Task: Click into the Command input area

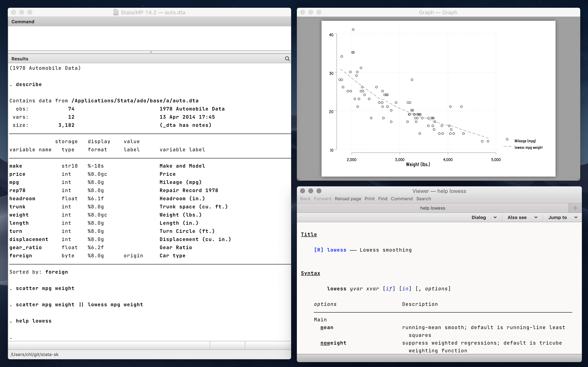Action: click(149, 38)
